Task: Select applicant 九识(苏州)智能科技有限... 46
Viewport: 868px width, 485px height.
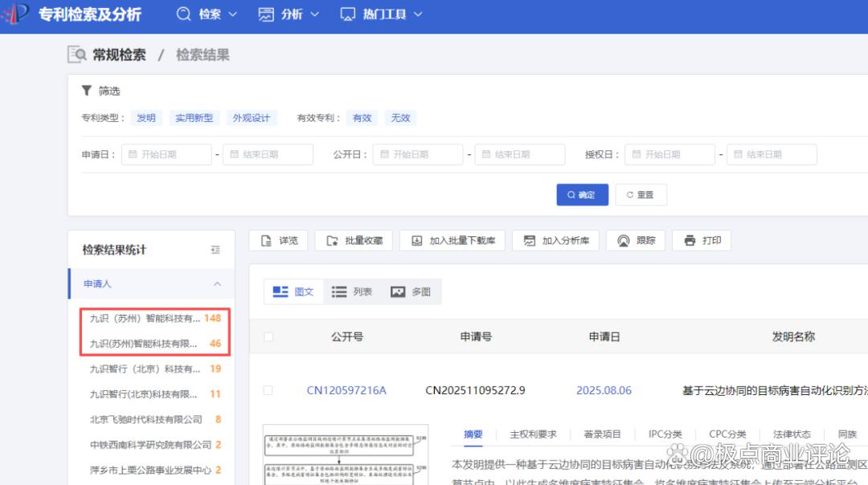Action: 155,344
